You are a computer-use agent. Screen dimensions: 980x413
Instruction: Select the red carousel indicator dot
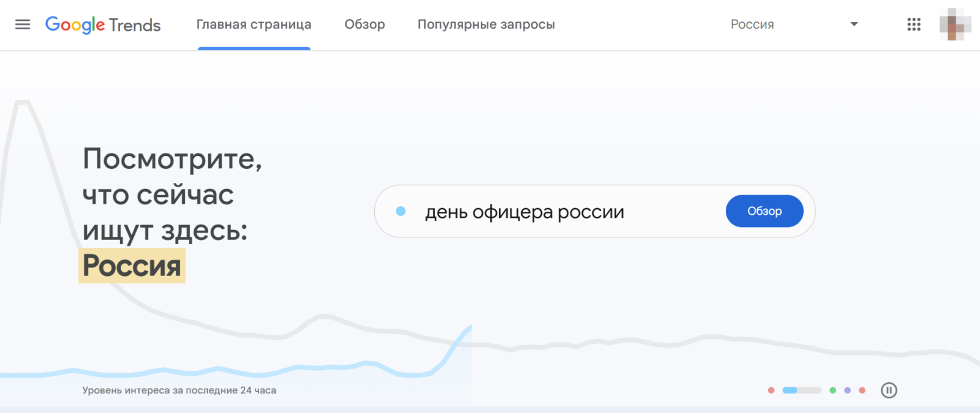(769, 390)
